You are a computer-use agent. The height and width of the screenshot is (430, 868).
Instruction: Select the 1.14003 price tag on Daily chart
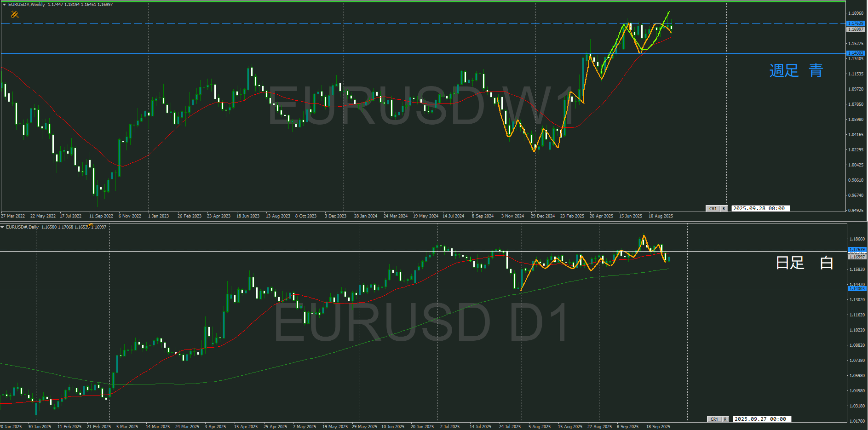(x=857, y=289)
